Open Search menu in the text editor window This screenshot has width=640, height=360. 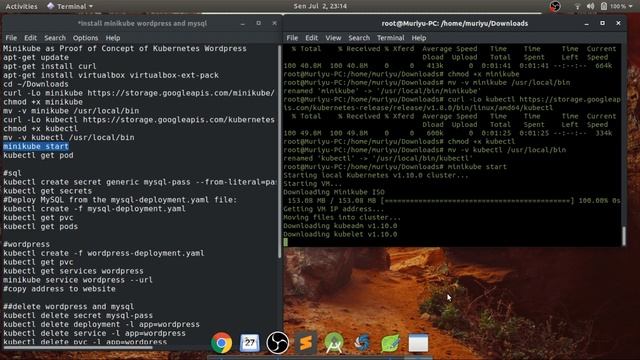[x=55, y=38]
